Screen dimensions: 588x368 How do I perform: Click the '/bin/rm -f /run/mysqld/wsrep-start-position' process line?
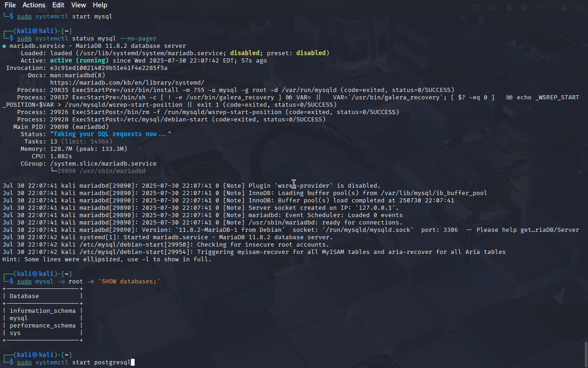coord(208,112)
